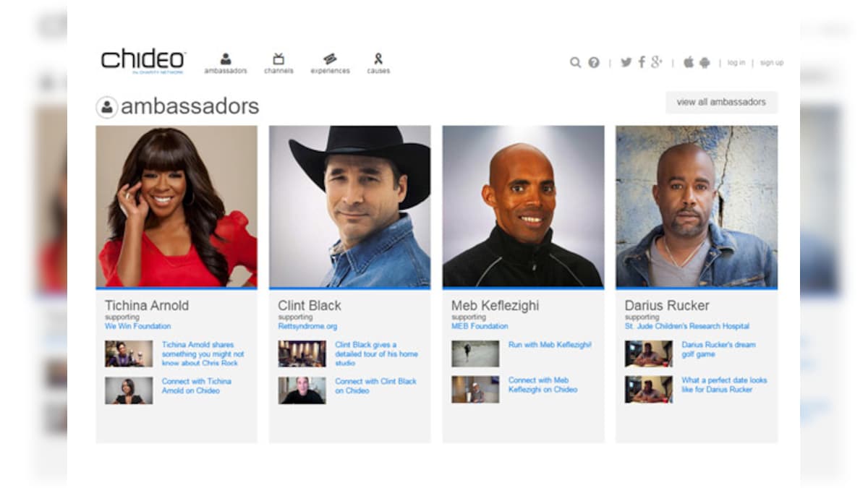The width and height of the screenshot is (868, 488).
Task: Click the experiences tickets icon
Action: (x=330, y=59)
